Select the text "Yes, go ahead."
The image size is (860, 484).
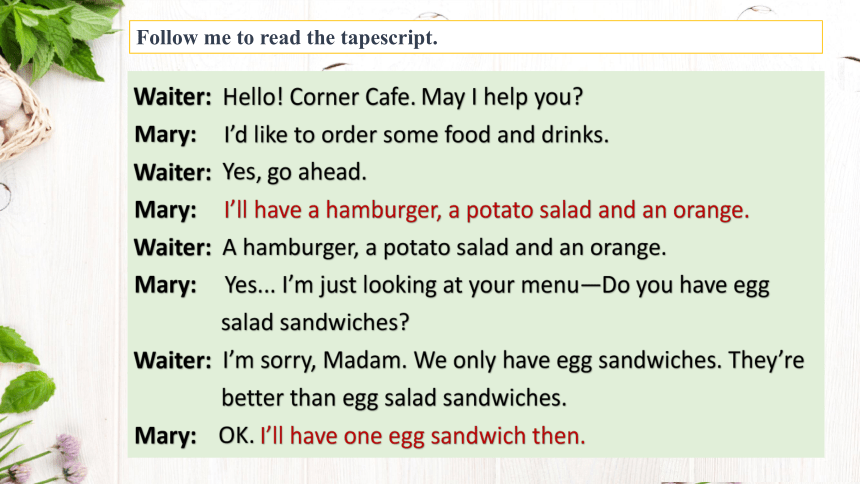295,173
